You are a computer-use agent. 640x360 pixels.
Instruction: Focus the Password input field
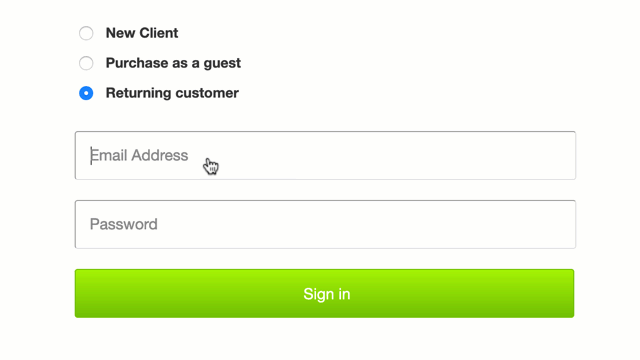click(x=325, y=224)
